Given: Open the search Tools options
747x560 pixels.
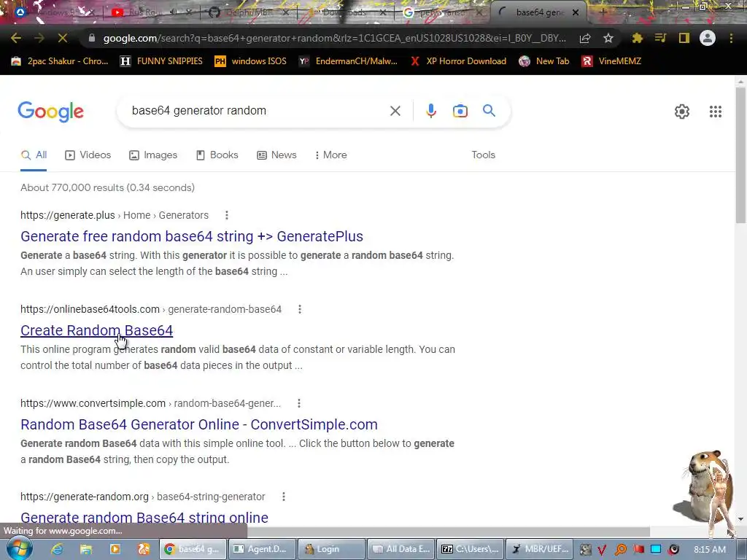Looking at the screenshot, I should click(483, 155).
